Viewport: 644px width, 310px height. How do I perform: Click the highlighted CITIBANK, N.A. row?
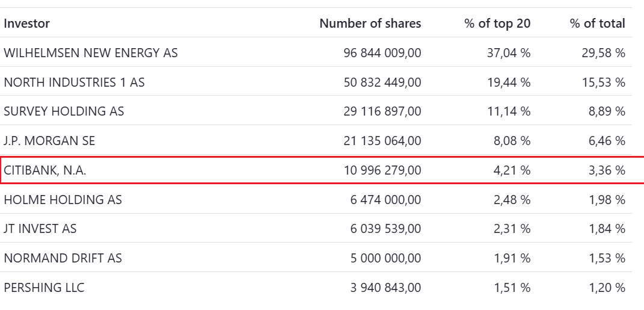pyautogui.click(x=45, y=170)
